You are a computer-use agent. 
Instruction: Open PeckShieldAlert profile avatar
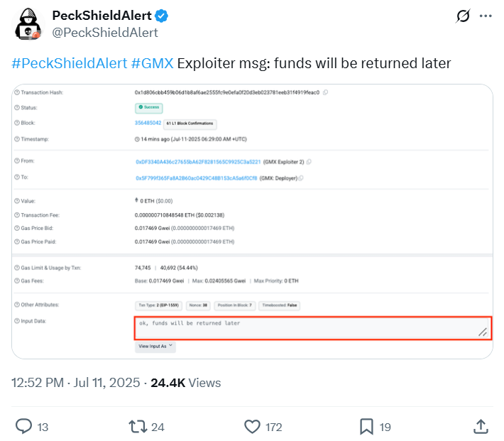click(28, 25)
